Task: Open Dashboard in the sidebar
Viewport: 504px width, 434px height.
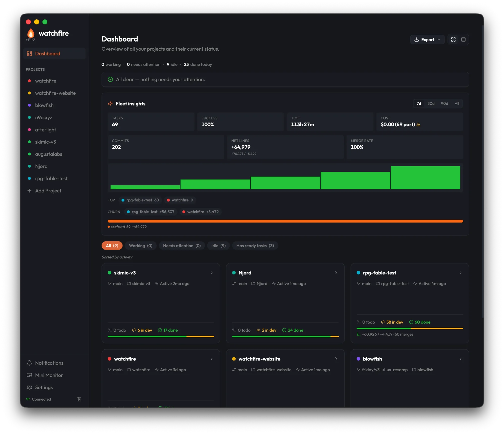Action: click(x=54, y=53)
